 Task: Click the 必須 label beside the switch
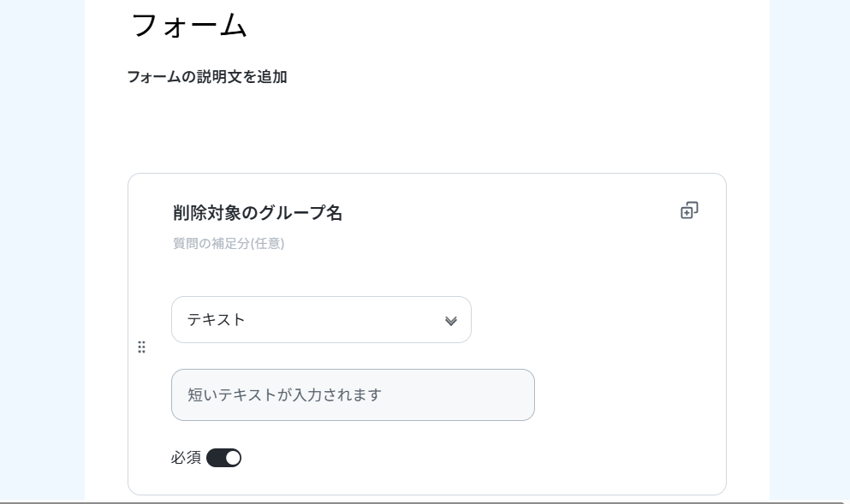click(186, 458)
